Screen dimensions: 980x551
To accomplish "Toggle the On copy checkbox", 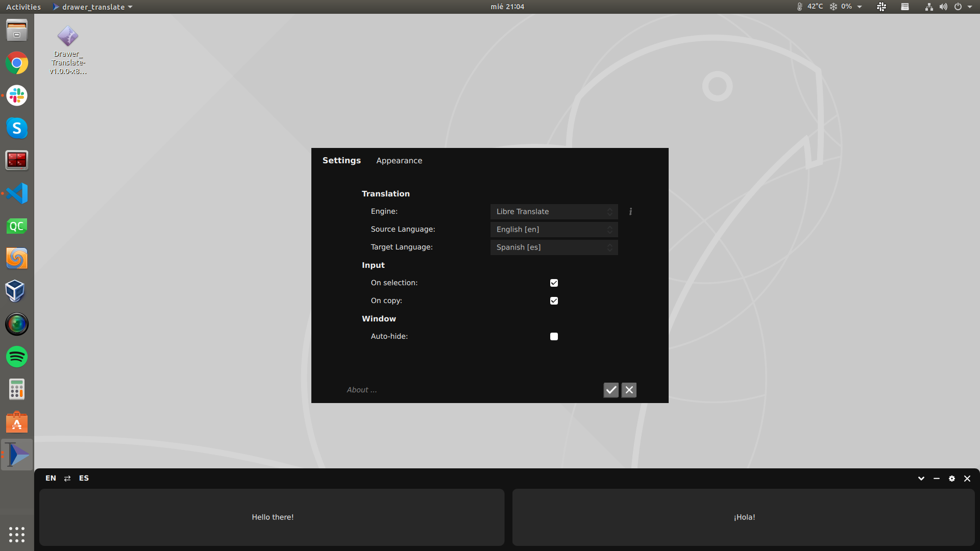I will (554, 300).
